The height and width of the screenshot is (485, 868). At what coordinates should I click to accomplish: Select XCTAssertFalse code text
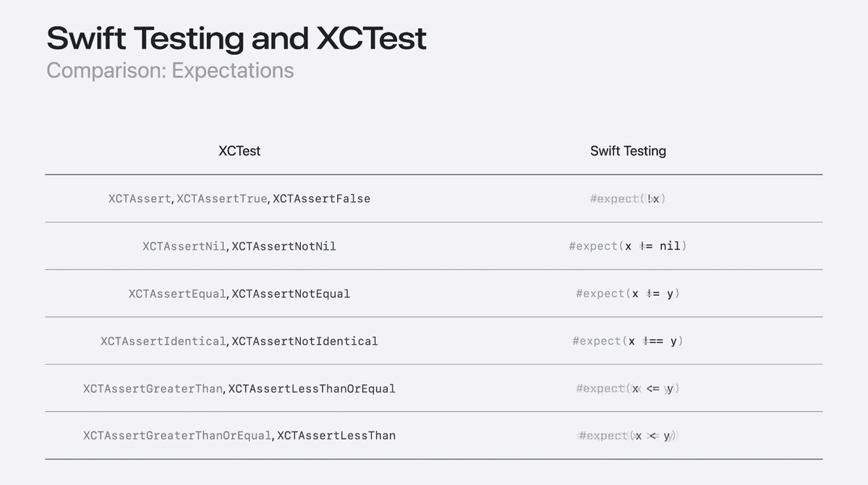(321, 199)
